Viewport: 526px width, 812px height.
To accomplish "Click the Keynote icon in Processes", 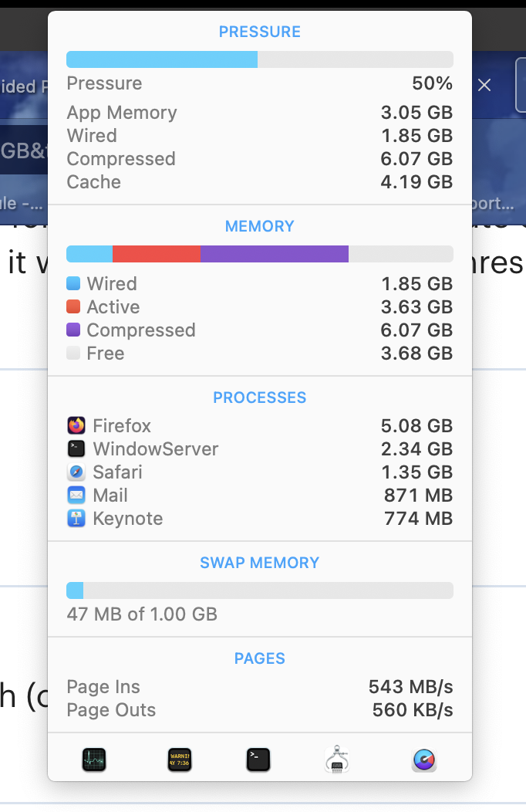I will [x=76, y=519].
